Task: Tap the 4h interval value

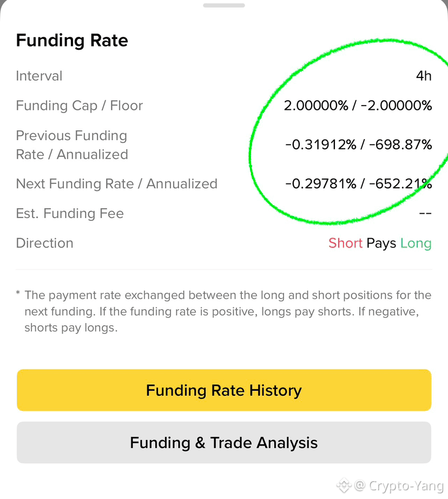Action: click(424, 76)
